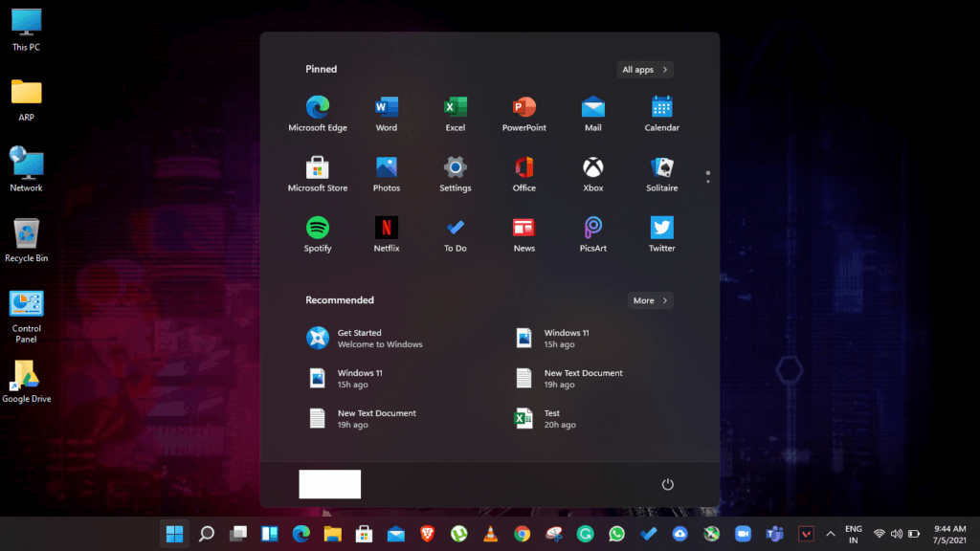This screenshot has height=551, width=980.
Task: Select the Network desktop icon
Action: click(26, 169)
